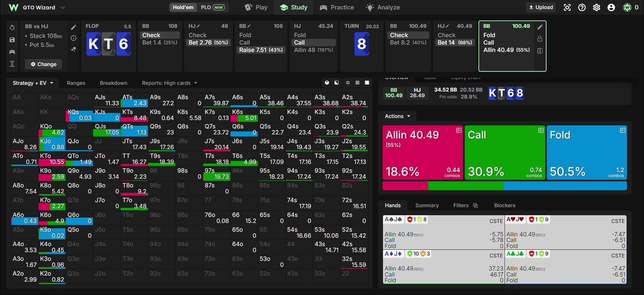Toggle the Allin 40.49 action card checkbox
644x295 pixels.
click(459, 130)
